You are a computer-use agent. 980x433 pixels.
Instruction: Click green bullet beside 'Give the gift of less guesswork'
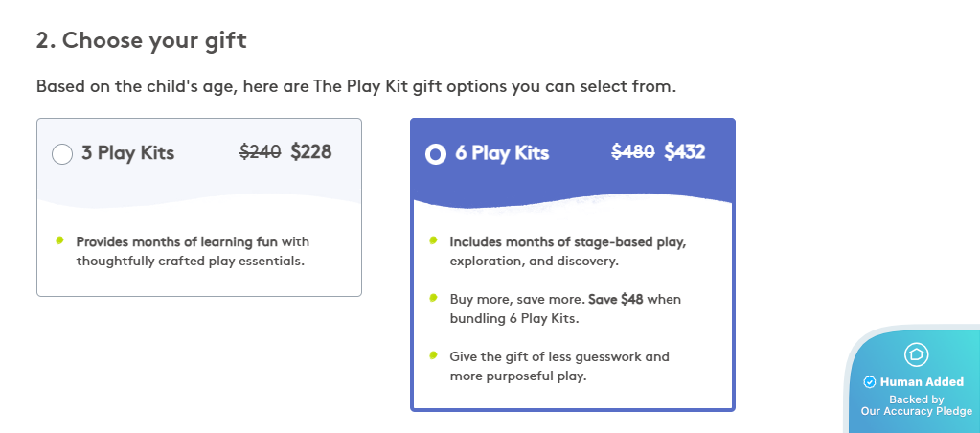coord(434,354)
